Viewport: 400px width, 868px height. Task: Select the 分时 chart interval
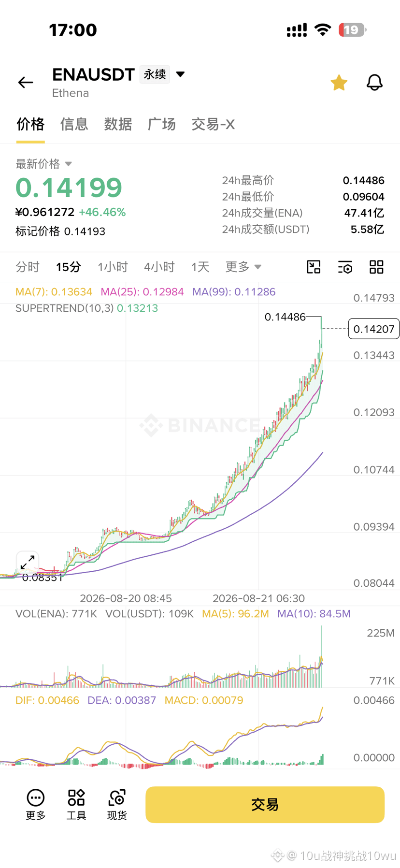28,267
